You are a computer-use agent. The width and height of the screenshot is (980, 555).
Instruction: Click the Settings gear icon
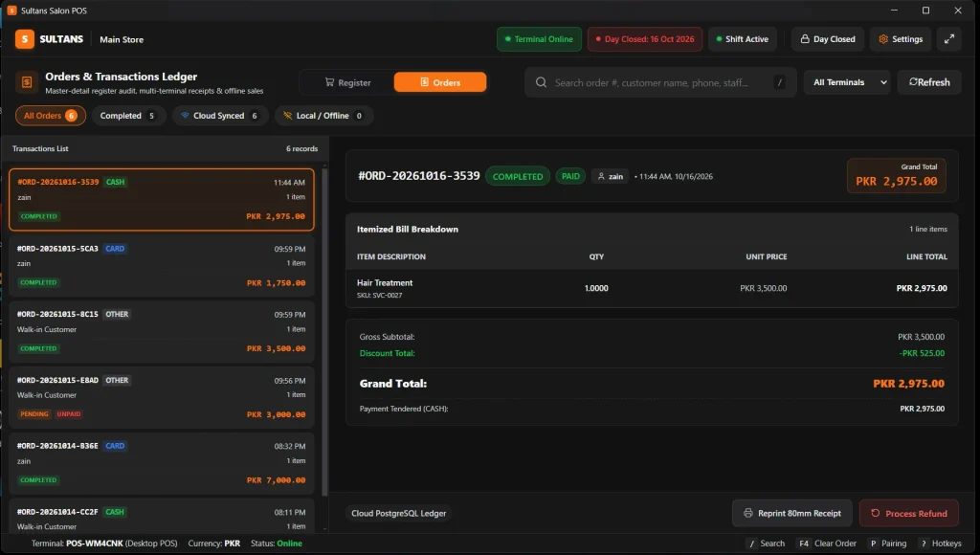pyautogui.click(x=883, y=38)
